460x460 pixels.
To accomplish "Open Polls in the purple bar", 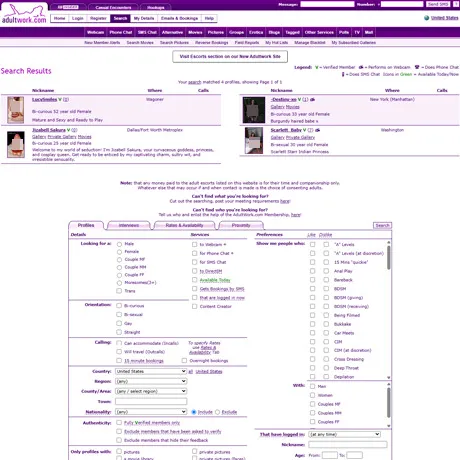I will (x=344, y=32).
